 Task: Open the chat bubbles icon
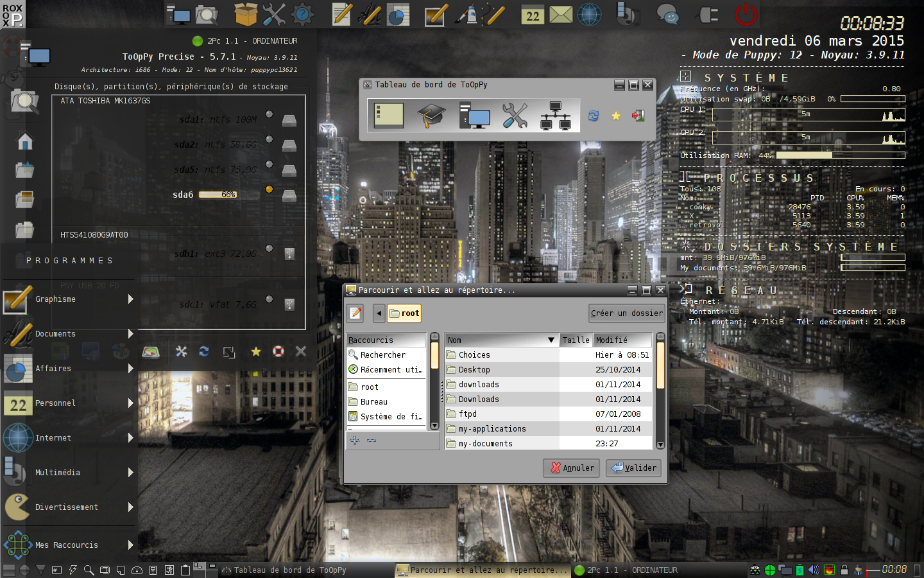667,14
